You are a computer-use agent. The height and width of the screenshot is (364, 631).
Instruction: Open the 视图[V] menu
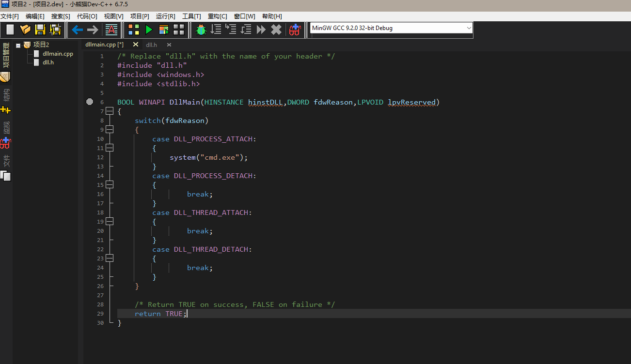(x=113, y=16)
